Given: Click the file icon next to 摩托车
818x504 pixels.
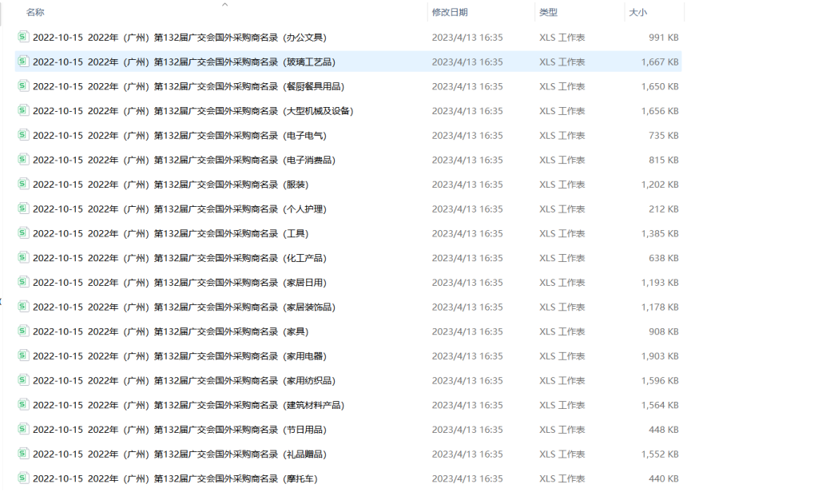Looking at the screenshot, I should click(23, 478).
